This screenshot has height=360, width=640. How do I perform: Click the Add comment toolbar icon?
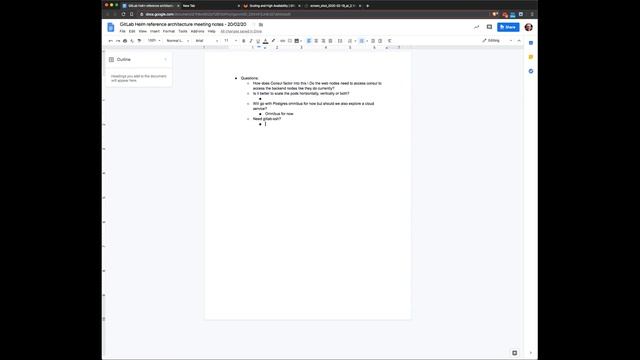point(290,41)
